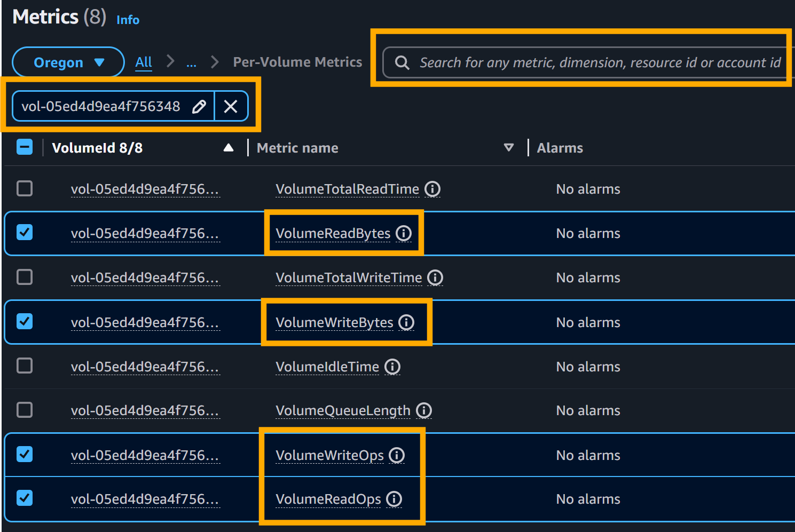Click No alarms in VolumeWriteBytes row
Viewport: 795px width, 532px height.
588,322
